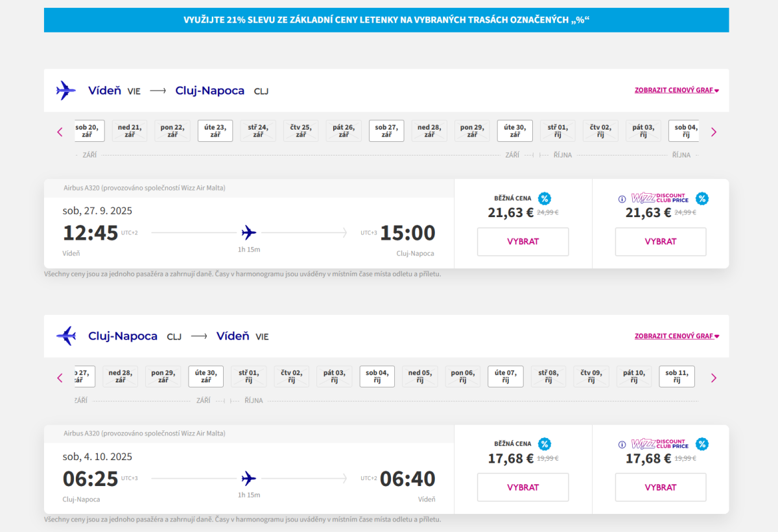Select outbound date úte 23, zář
This screenshot has width=778, height=532.
215,131
